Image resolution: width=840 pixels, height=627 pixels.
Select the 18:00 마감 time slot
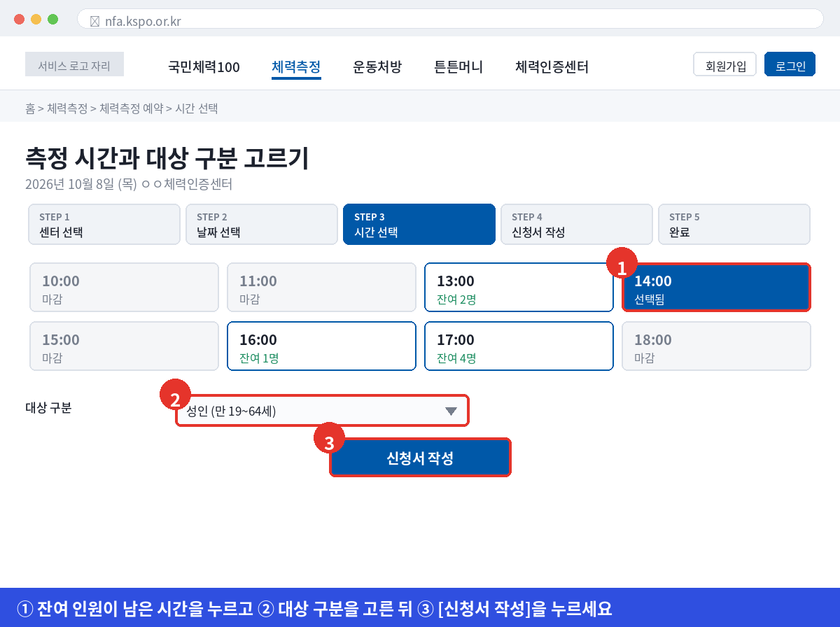coord(716,346)
